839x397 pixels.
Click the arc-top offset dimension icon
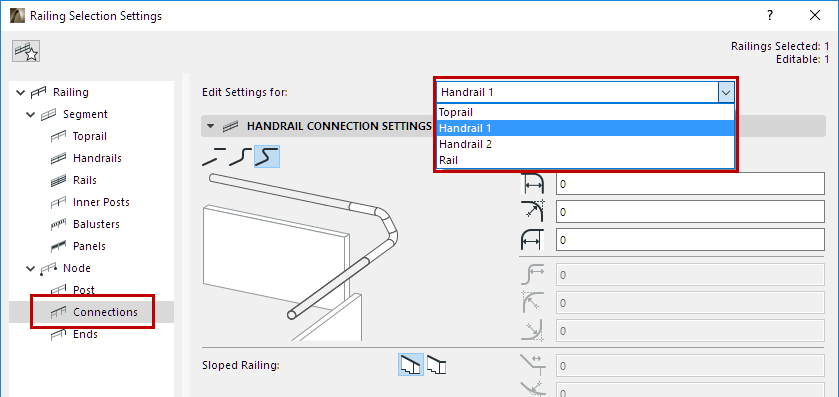[x=532, y=240]
